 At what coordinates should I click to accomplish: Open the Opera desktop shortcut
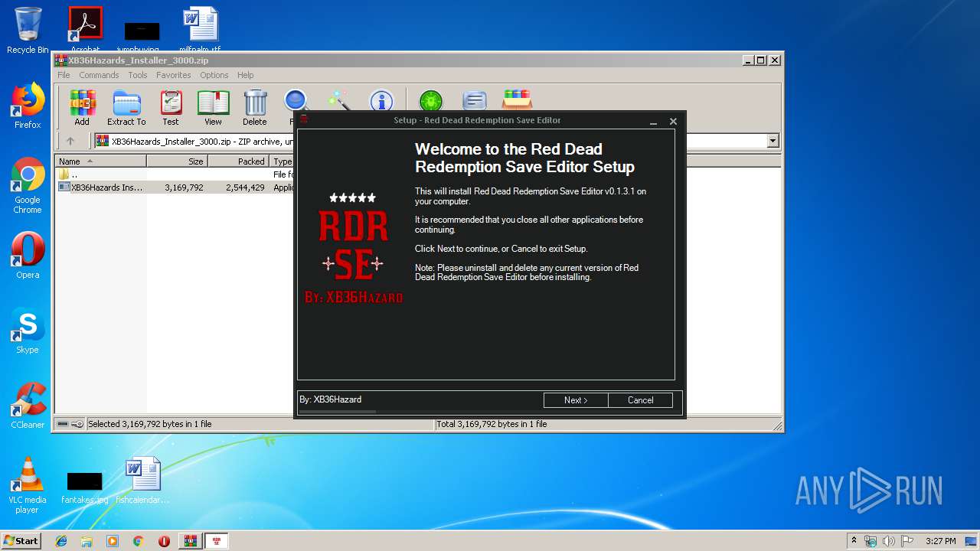(x=28, y=255)
